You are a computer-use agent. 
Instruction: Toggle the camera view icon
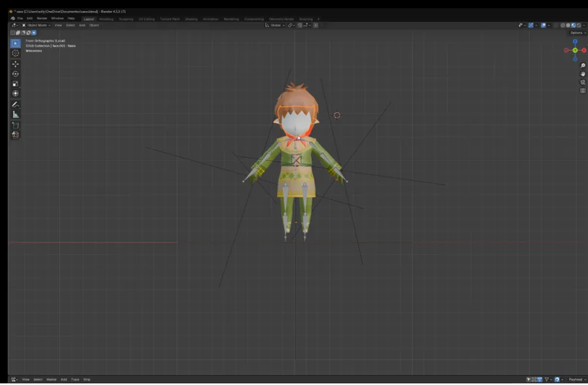point(583,82)
